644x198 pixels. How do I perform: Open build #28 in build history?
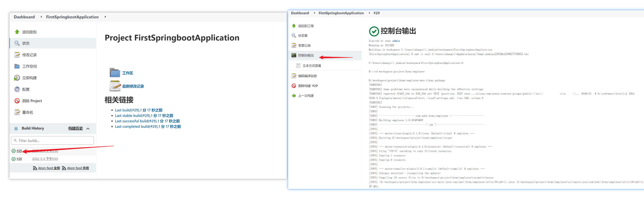[x=19, y=159]
